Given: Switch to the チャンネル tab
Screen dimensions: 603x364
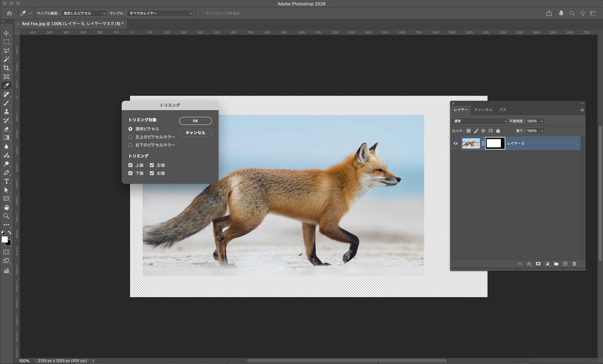Looking at the screenshot, I should click(483, 110).
